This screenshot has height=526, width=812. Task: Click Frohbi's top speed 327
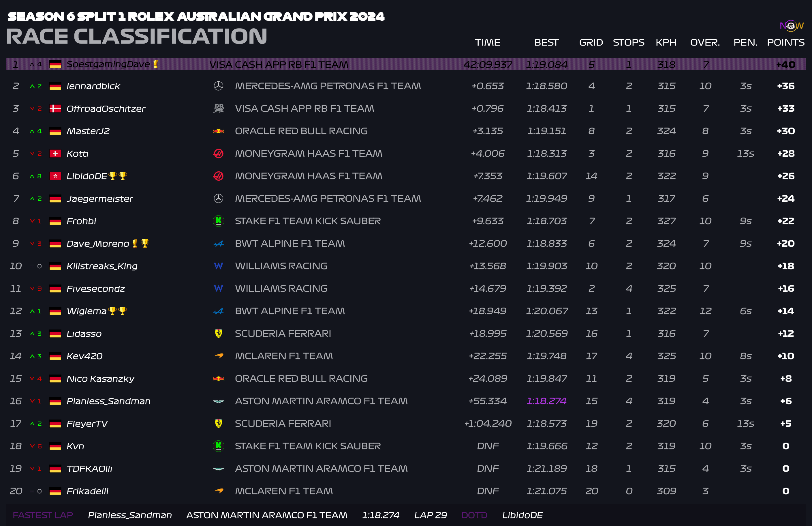[x=666, y=221]
